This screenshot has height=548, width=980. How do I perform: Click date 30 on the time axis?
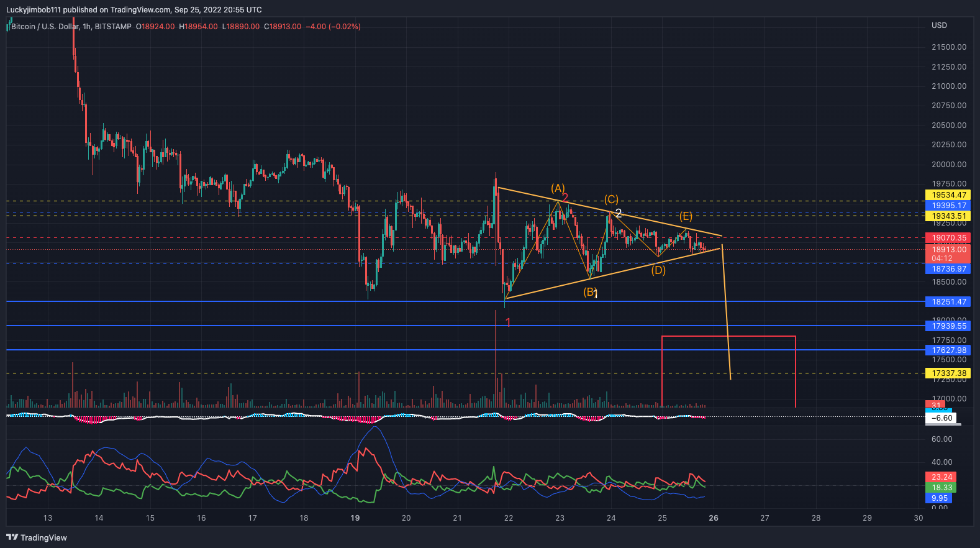(919, 518)
